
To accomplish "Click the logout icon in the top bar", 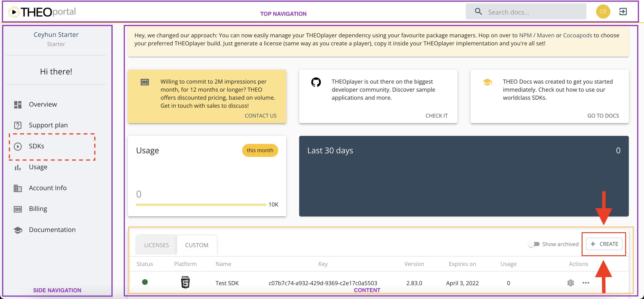I will (623, 11).
